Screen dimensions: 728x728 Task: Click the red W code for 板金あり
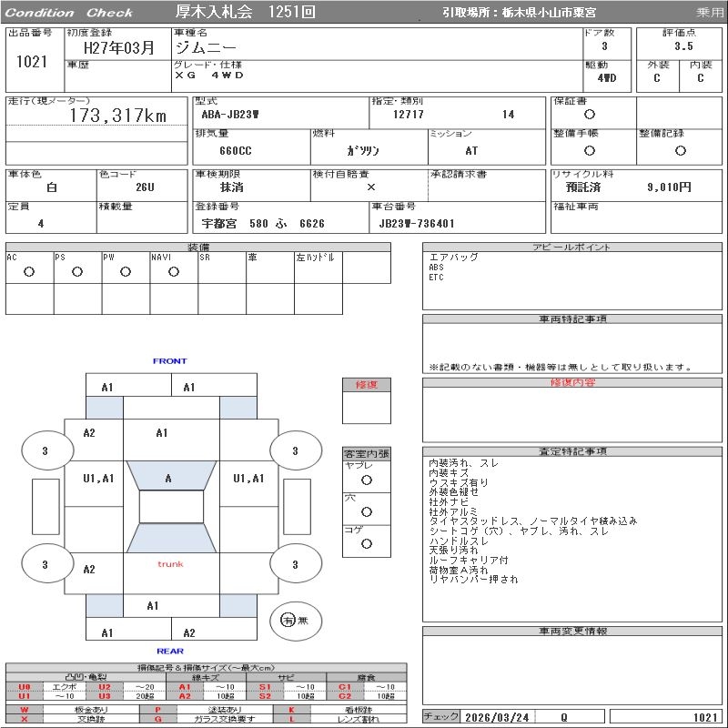tap(25, 710)
